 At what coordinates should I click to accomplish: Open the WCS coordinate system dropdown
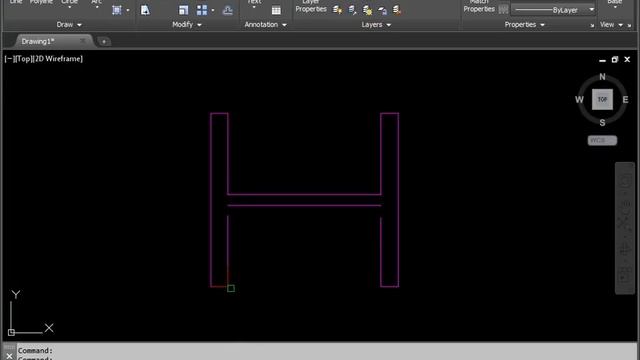[602, 140]
